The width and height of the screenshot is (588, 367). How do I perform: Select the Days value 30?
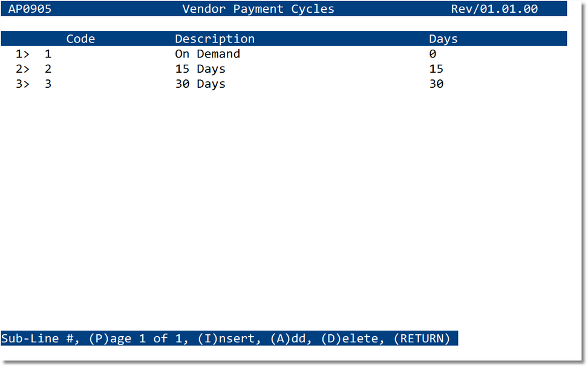pyautogui.click(x=436, y=84)
